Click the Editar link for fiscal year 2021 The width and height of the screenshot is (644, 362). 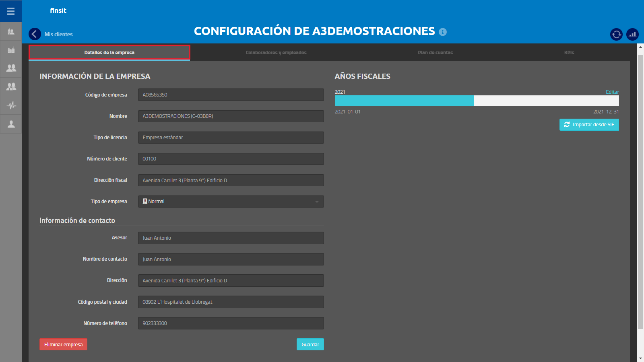pyautogui.click(x=612, y=92)
